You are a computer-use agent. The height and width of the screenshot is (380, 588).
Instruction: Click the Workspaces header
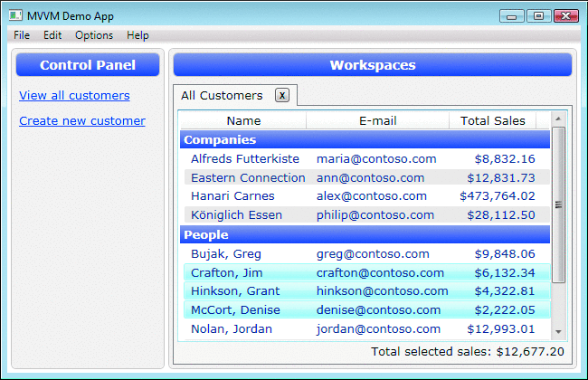pyautogui.click(x=373, y=65)
